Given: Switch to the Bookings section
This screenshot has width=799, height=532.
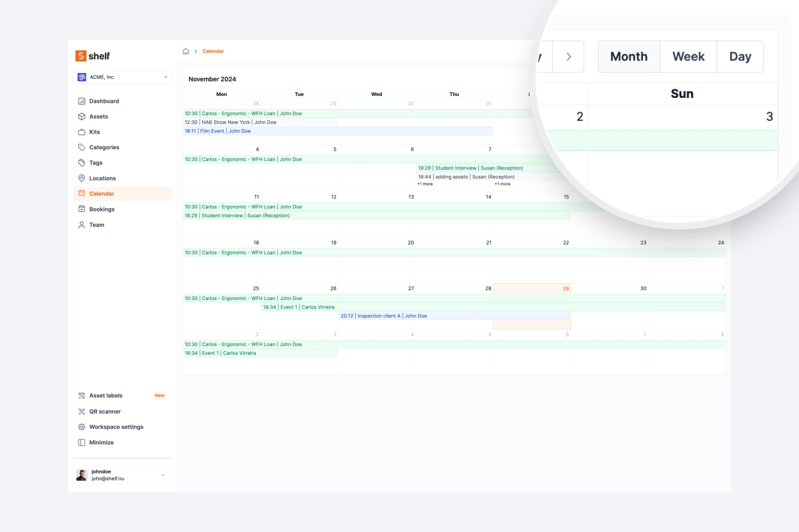Looking at the screenshot, I should (x=100, y=209).
